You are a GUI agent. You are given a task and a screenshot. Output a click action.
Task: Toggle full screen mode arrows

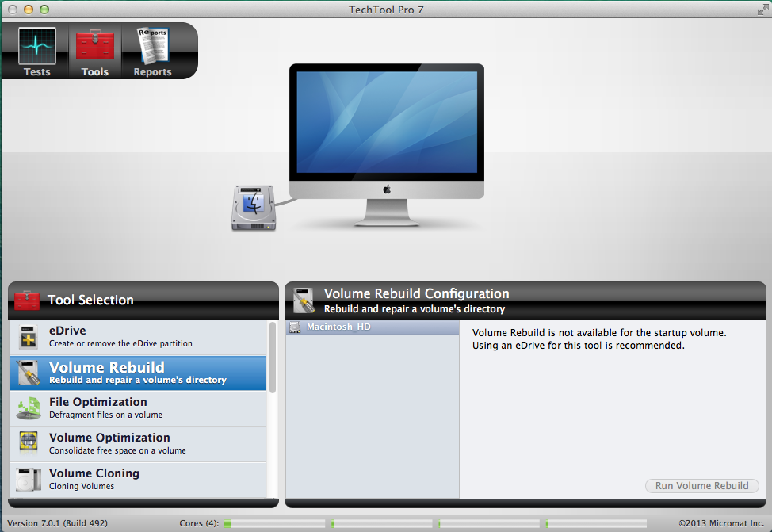tap(762, 10)
